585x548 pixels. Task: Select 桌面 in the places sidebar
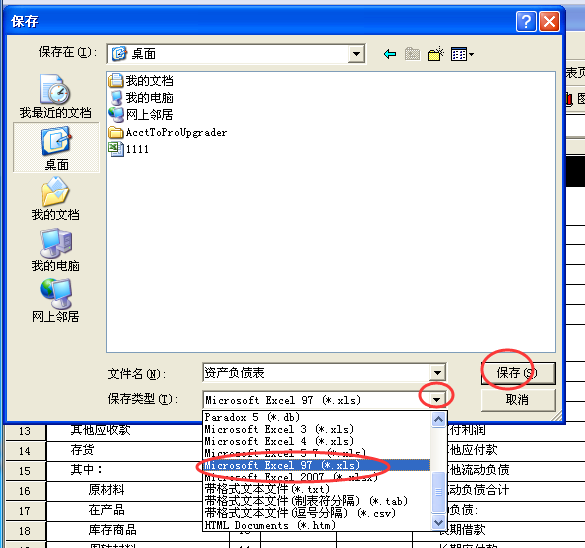click(x=56, y=148)
